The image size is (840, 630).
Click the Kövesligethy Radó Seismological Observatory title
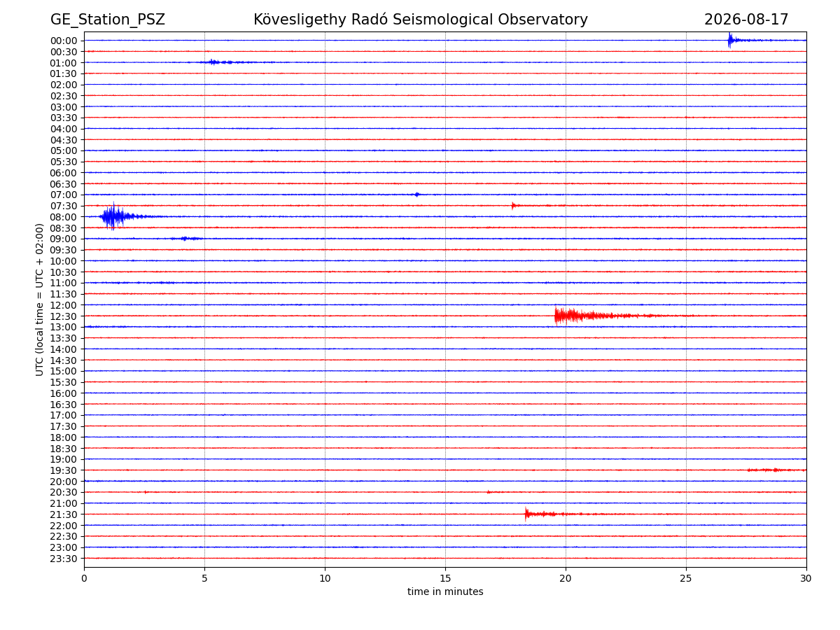pyautogui.click(x=421, y=20)
